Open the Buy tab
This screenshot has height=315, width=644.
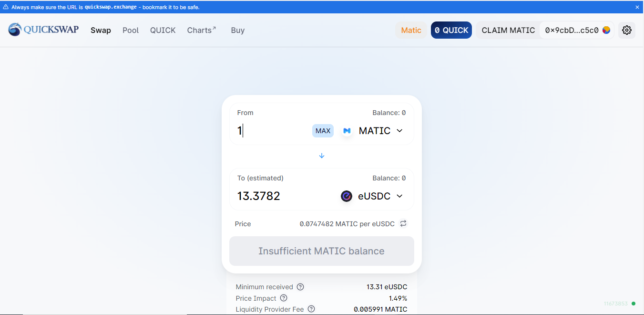click(x=238, y=30)
